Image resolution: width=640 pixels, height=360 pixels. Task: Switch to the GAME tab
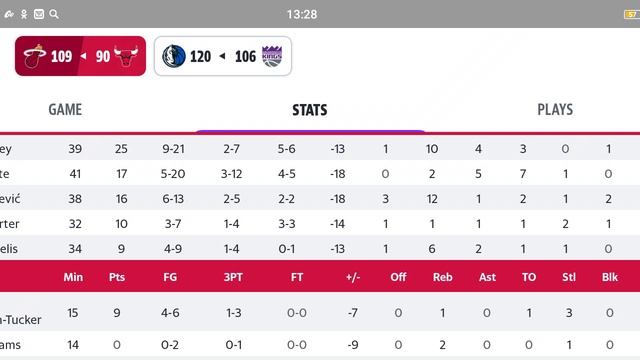(x=65, y=109)
